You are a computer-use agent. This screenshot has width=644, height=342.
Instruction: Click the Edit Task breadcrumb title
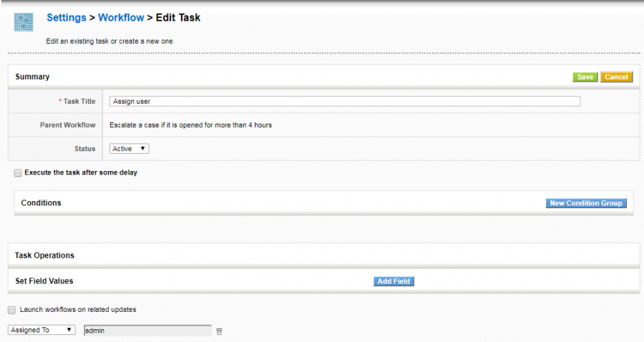(x=178, y=18)
